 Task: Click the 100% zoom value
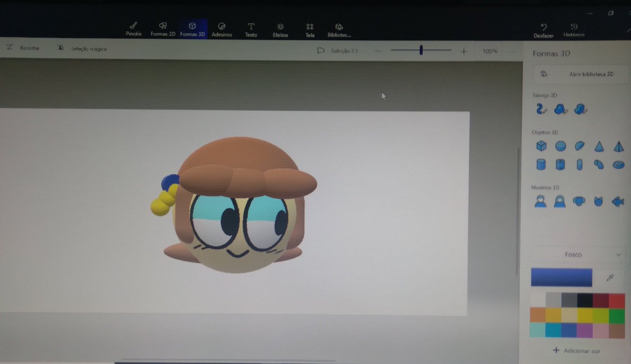(490, 51)
